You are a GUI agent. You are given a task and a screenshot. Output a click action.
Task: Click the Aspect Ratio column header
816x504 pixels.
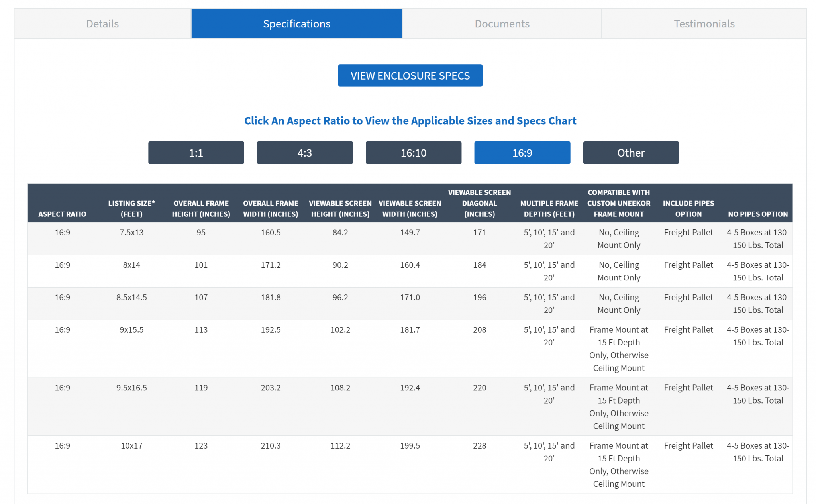[62, 214]
